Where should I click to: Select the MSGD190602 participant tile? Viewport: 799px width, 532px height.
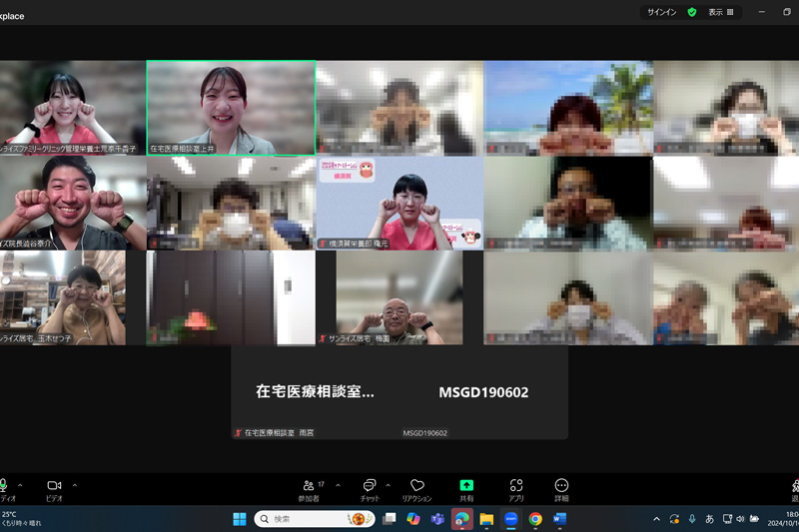[483, 392]
